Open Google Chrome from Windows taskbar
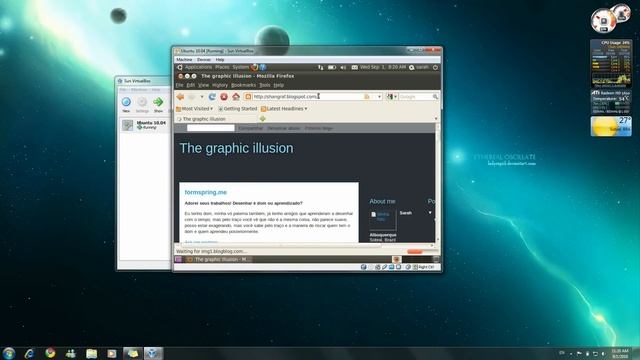The image size is (640, 360). click(x=50, y=353)
